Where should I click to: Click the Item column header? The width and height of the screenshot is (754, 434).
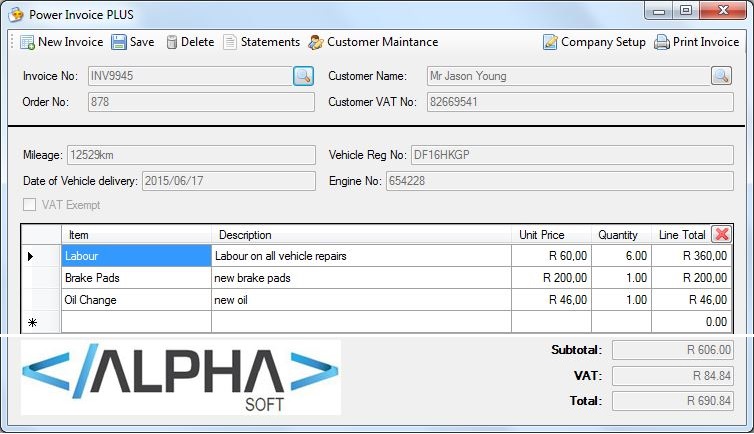tap(136, 235)
